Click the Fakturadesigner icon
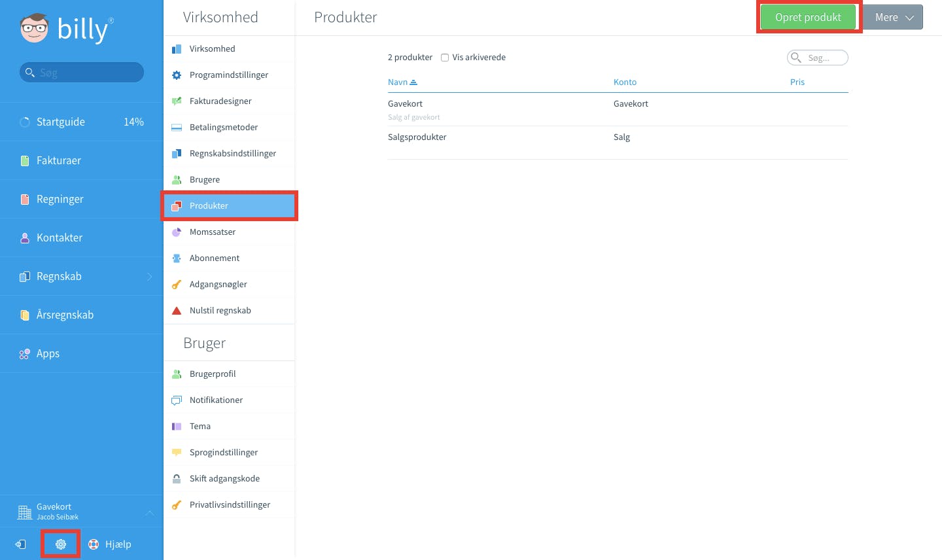 tap(177, 101)
